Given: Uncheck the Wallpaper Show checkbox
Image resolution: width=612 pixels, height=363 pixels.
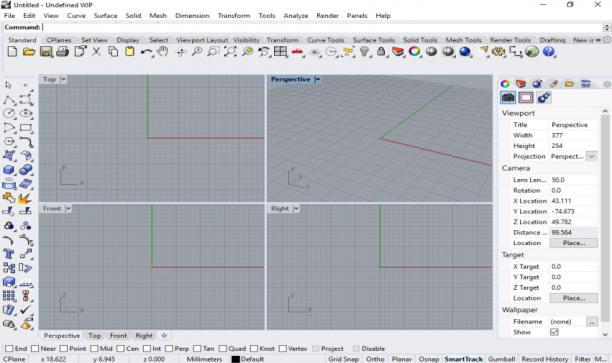Looking at the screenshot, I should [554, 332].
